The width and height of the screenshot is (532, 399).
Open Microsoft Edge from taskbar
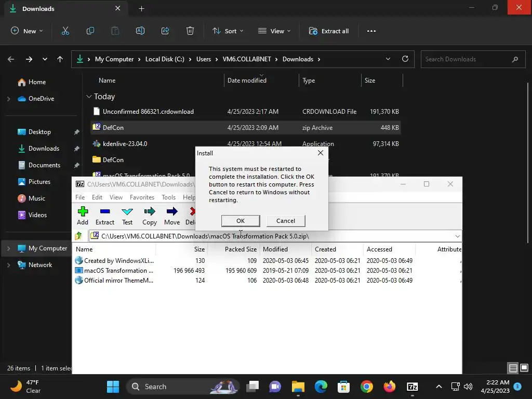(321, 387)
